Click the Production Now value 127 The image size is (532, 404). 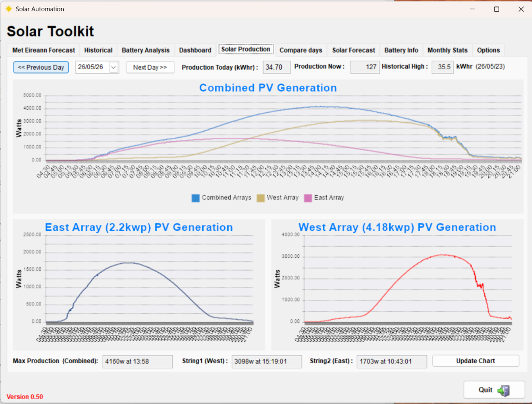click(x=365, y=67)
